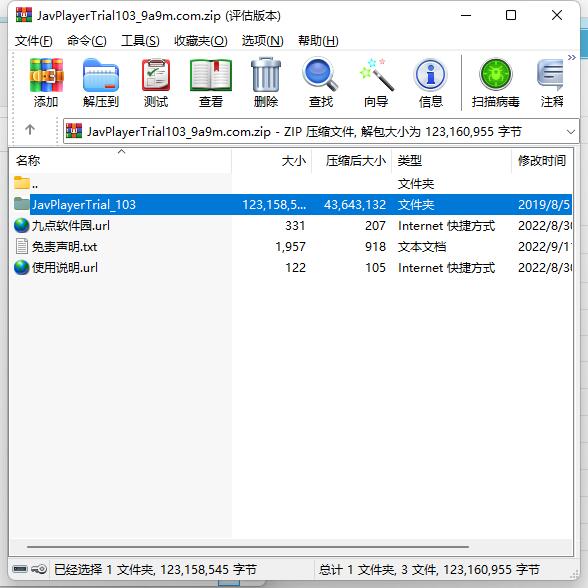Click the 解压到 (Extract to) toolbar icon
Viewport: 588px width, 588px height.
pyautogui.click(x=101, y=75)
